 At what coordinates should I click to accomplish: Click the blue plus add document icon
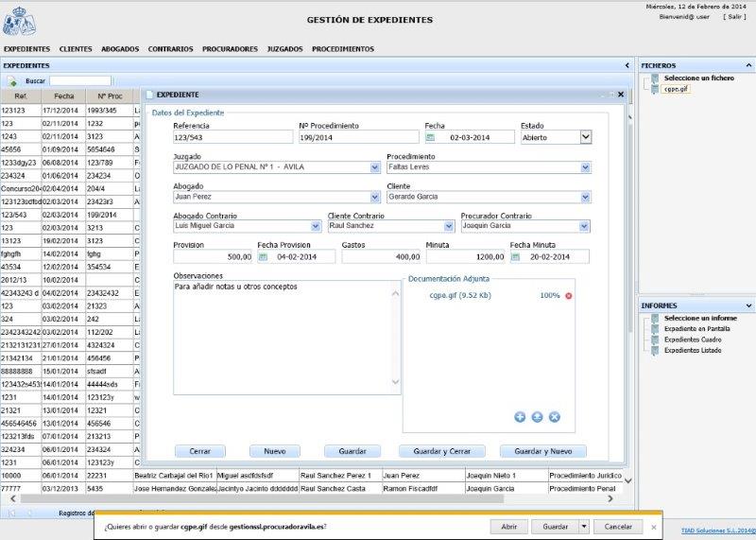click(x=520, y=417)
